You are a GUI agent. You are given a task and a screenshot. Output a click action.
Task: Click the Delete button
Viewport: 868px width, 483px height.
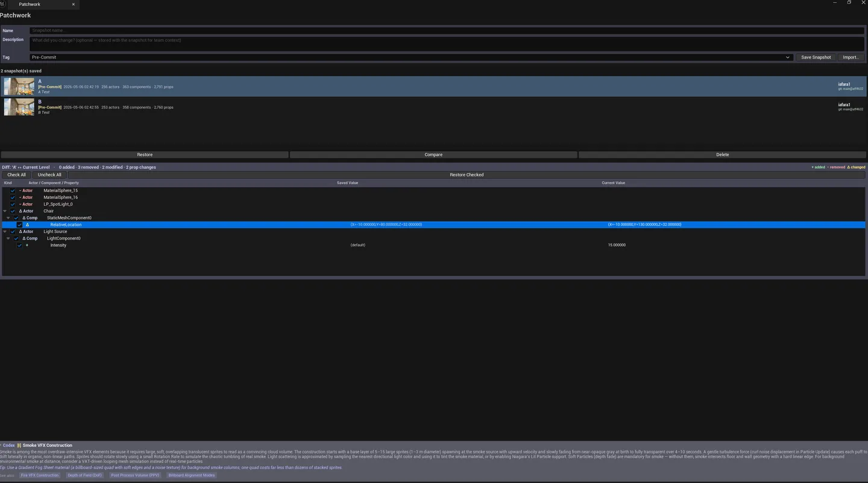point(722,155)
